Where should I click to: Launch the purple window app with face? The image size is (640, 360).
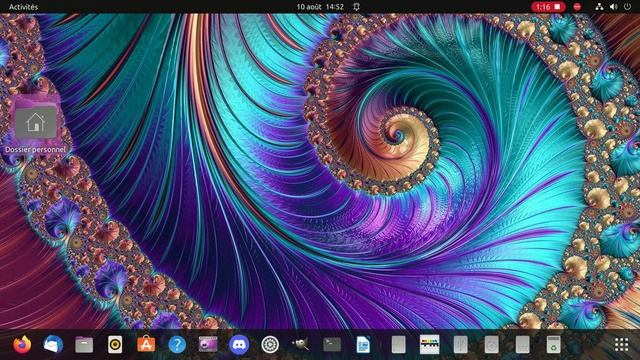(x=208, y=345)
